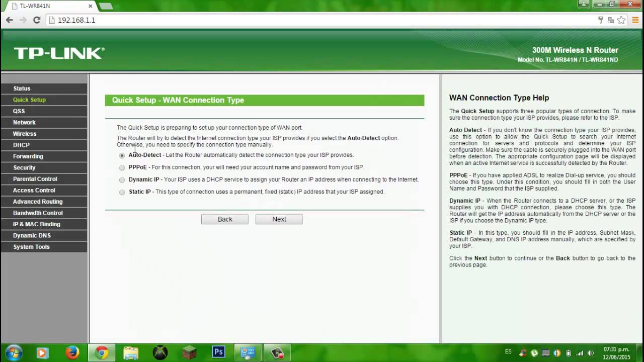Viewport: 644px width, 362px height.
Task: Open the Quick Setup menu item
Action: (44, 100)
